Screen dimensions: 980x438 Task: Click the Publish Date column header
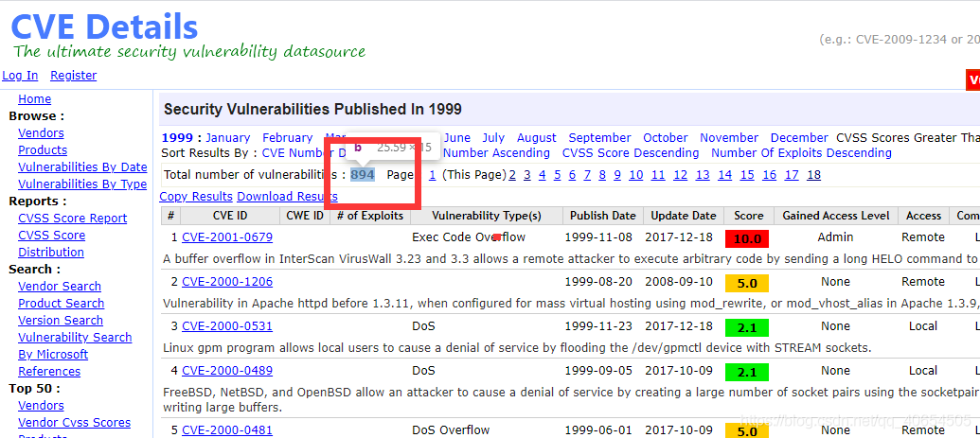click(x=602, y=216)
